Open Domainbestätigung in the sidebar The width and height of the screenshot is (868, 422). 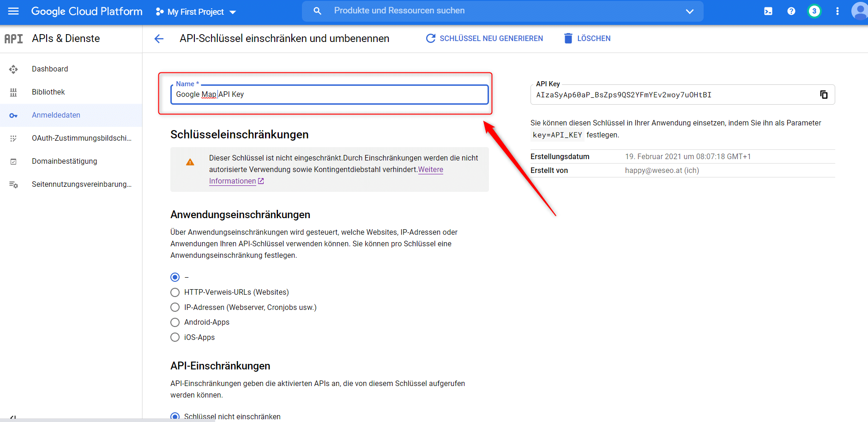[71, 161]
